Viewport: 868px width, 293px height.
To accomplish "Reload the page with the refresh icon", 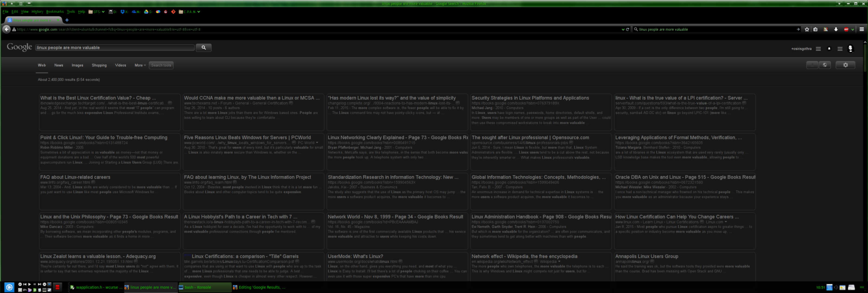I will 627,29.
